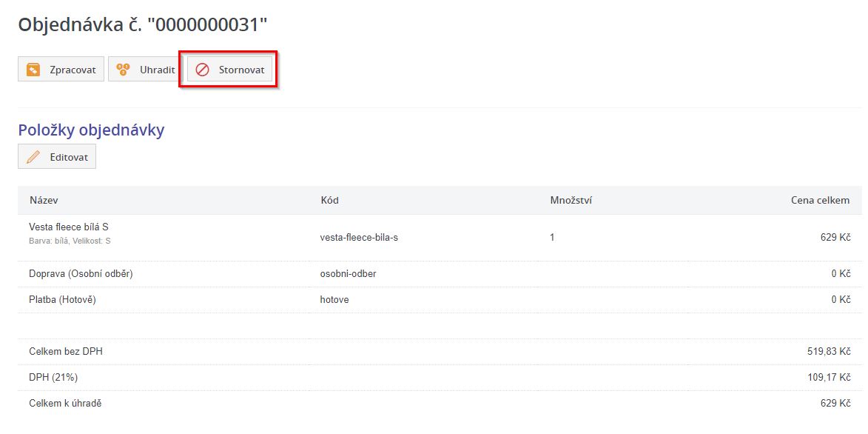This screenshot has height=434, width=868.
Task: Select the Doprava (Osobní odběr) row
Action: [x=81, y=274]
